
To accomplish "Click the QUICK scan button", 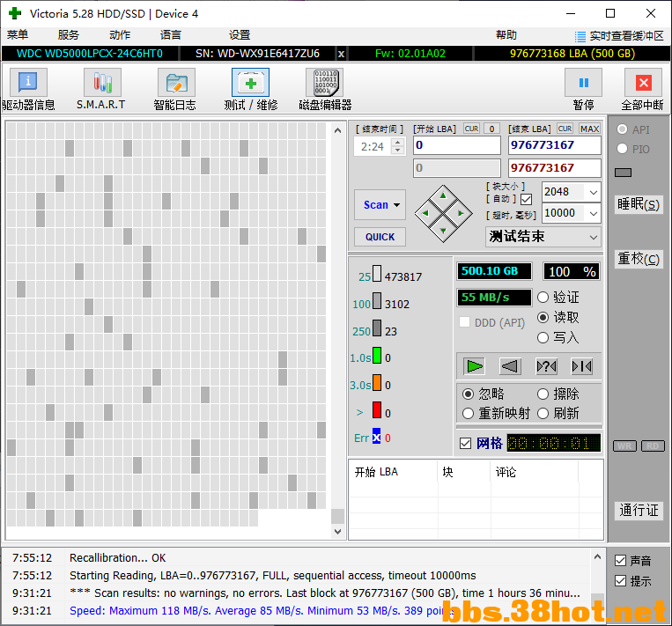I will (380, 237).
